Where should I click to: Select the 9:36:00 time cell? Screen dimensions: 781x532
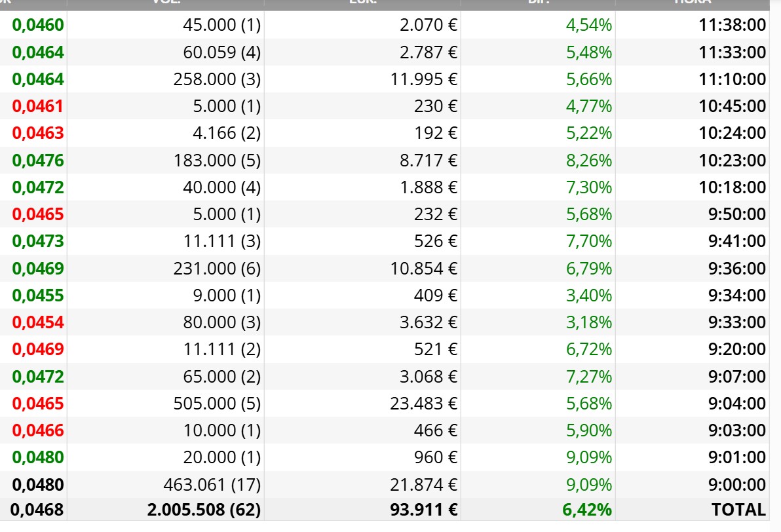click(737, 269)
